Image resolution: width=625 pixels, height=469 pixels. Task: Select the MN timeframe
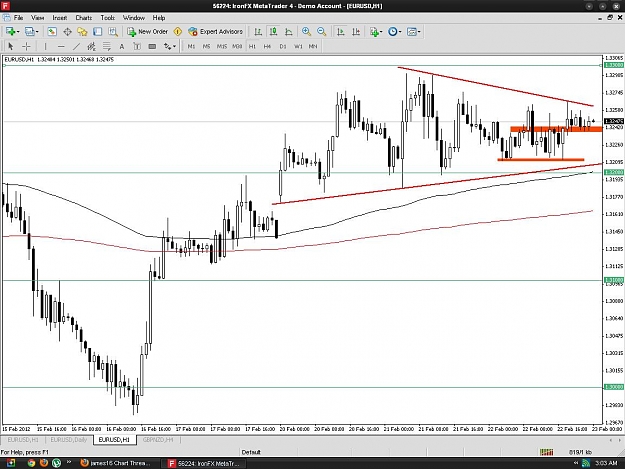(313, 46)
